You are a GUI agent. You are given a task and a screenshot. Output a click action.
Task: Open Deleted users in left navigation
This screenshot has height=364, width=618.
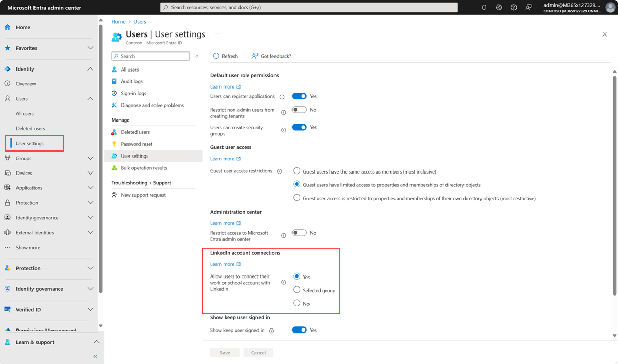coord(30,129)
